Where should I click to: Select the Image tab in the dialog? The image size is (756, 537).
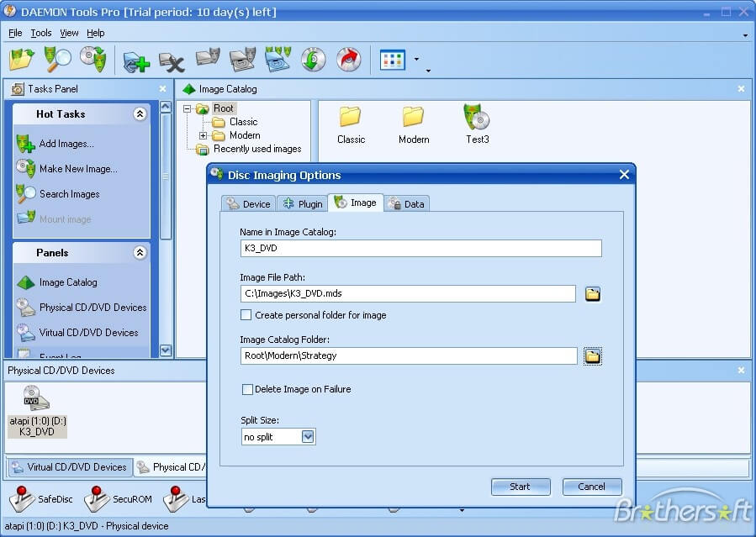[x=356, y=203]
